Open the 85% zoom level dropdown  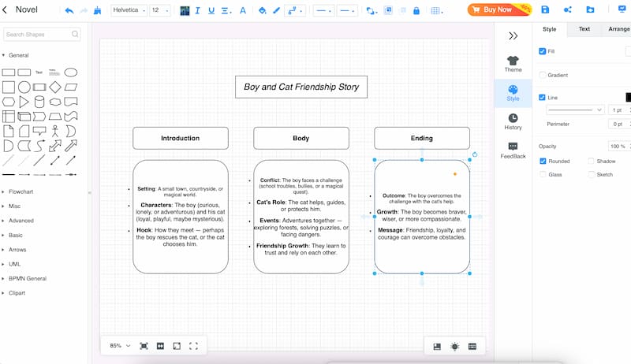[x=120, y=346]
